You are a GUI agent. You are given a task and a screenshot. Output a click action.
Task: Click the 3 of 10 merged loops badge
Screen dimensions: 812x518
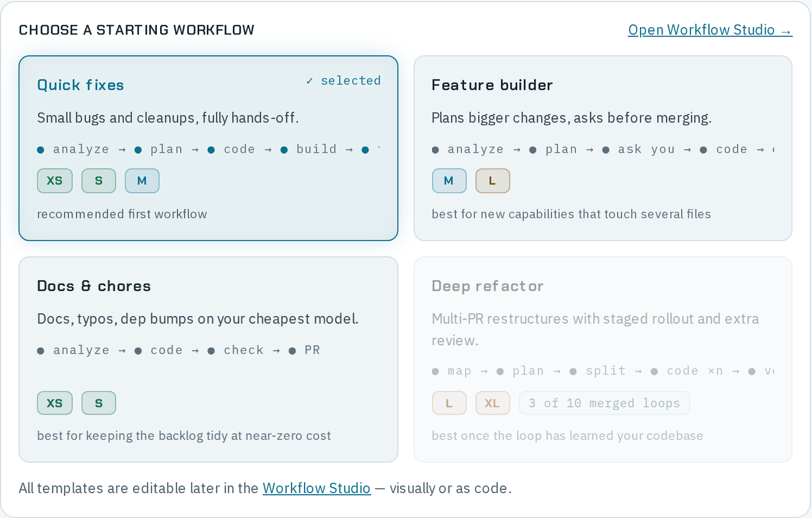point(604,403)
